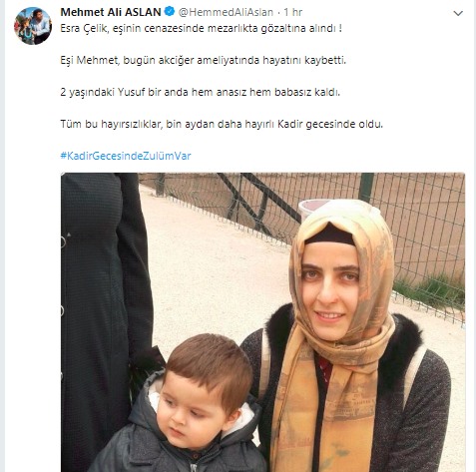This screenshot has height=472, width=476.
Task: Click the blue verified badge icon
Action: [x=170, y=12]
